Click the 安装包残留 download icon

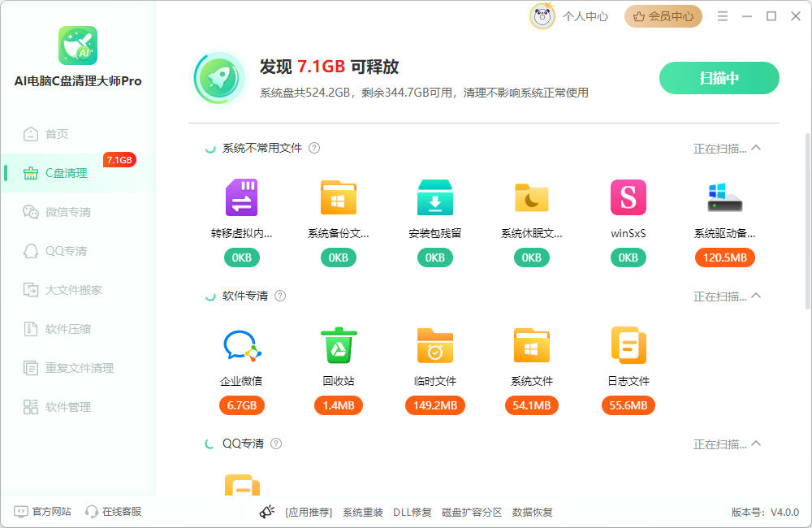(434, 197)
